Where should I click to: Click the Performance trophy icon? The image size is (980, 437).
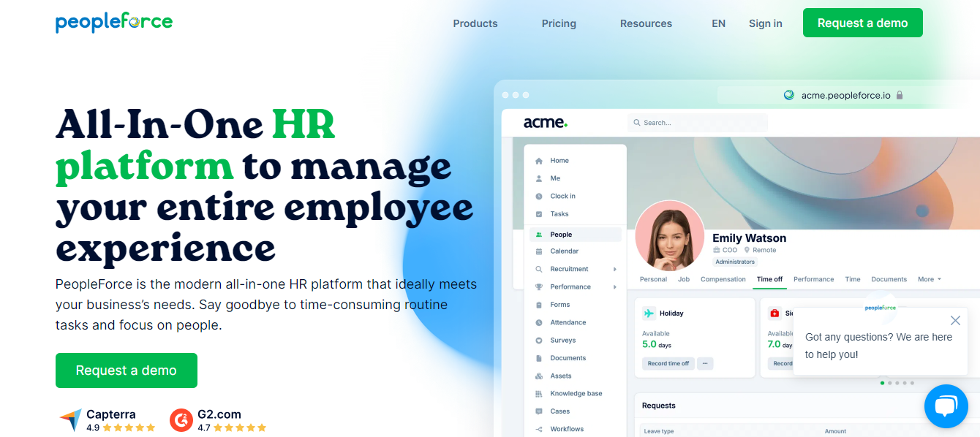539,287
